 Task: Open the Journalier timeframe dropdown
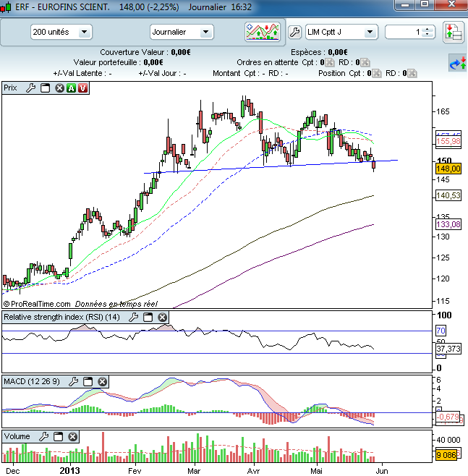pos(182,32)
